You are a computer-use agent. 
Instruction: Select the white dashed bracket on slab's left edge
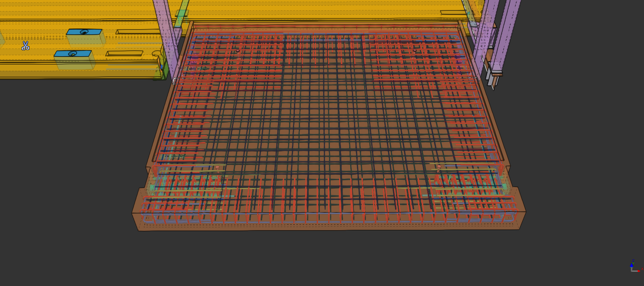[x=175, y=81]
